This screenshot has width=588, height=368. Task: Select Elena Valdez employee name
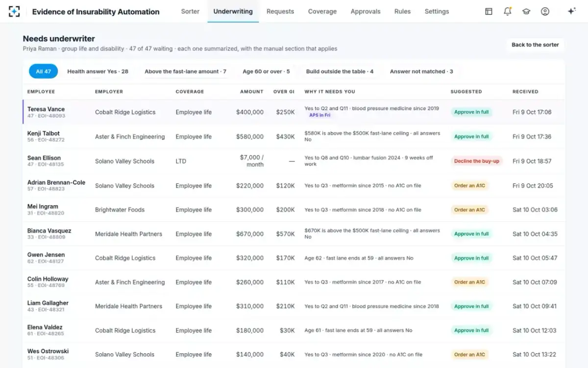[x=45, y=327]
